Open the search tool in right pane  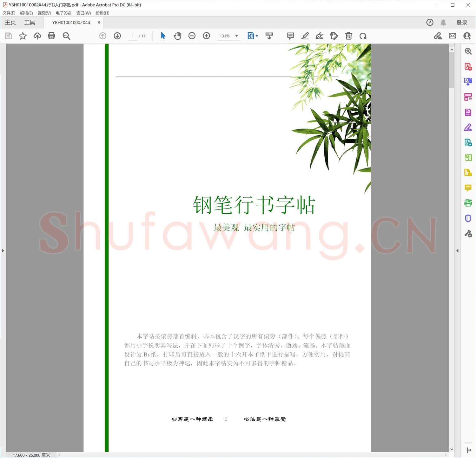pos(468,51)
